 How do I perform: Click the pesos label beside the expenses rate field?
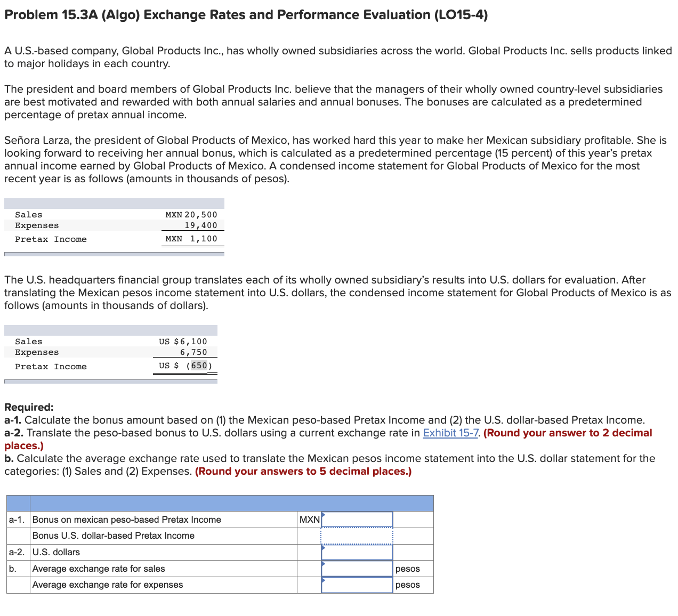point(407,585)
